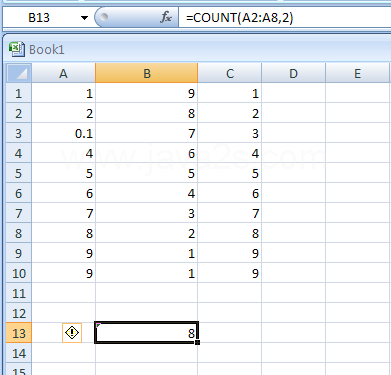This screenshot has width=391, height=375.
Task: Select row 4 header
Action: pos(19,153)
